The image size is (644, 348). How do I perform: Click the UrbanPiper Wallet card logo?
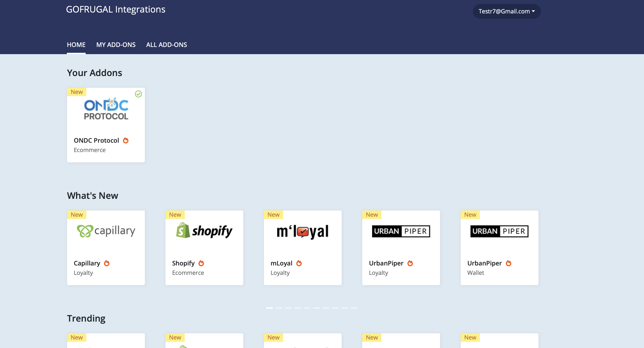(x=499, y=231)
